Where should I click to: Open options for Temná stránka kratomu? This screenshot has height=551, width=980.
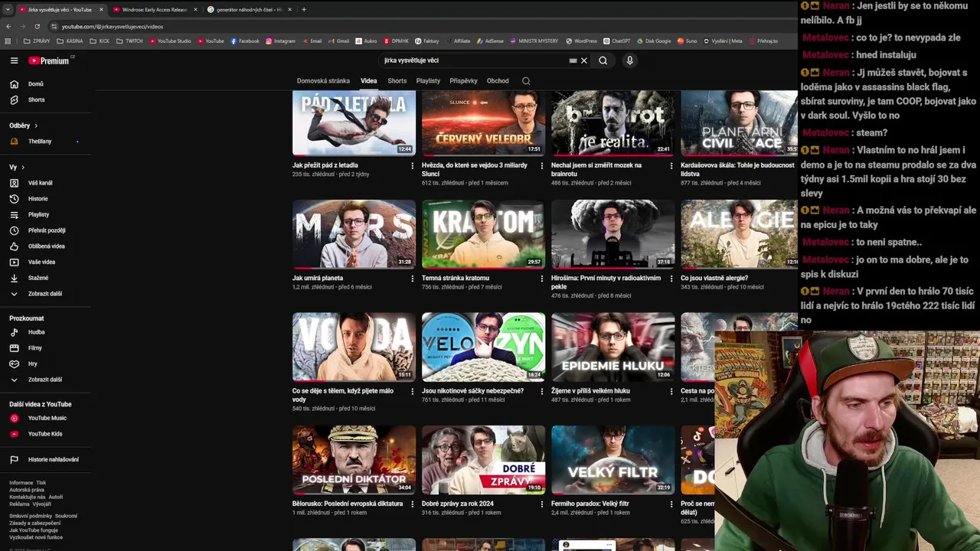[541, 279]
